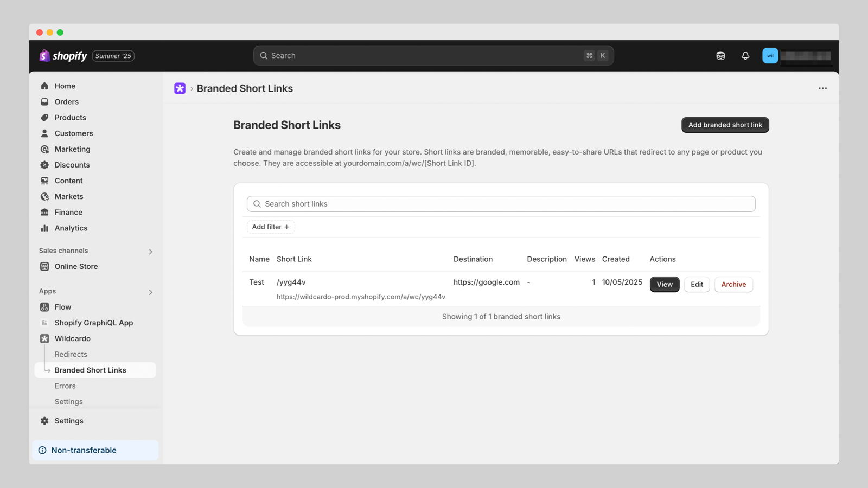Click the Marketing target icon
Image resolution: width=868 pixels, height=488 pixels.
coord(44,149)
